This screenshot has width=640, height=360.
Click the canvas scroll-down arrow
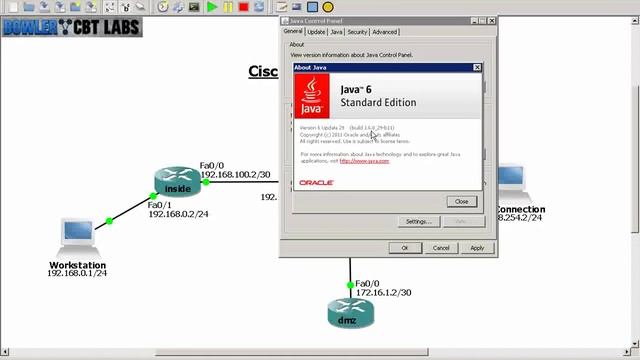[x=636, y=344]
